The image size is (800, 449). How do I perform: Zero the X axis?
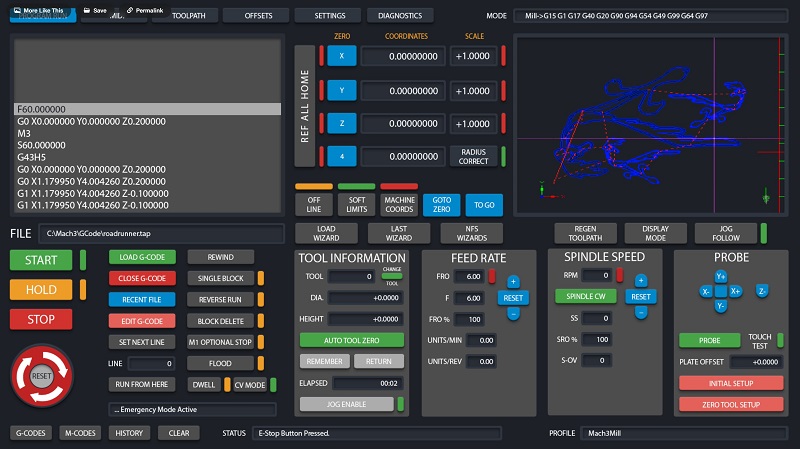pyautogui.click(x=342, y=56)
